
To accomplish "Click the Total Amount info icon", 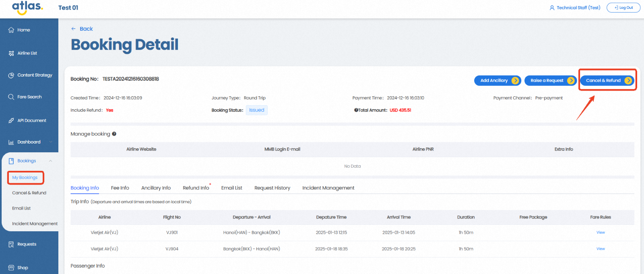I will [x=356, y=110].
